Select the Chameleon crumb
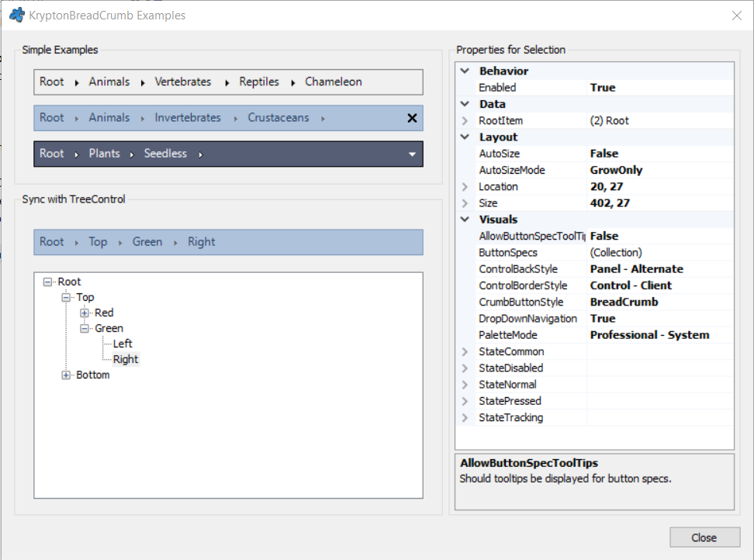The width and height of the screenshot is (754, 560). point(334,81)
